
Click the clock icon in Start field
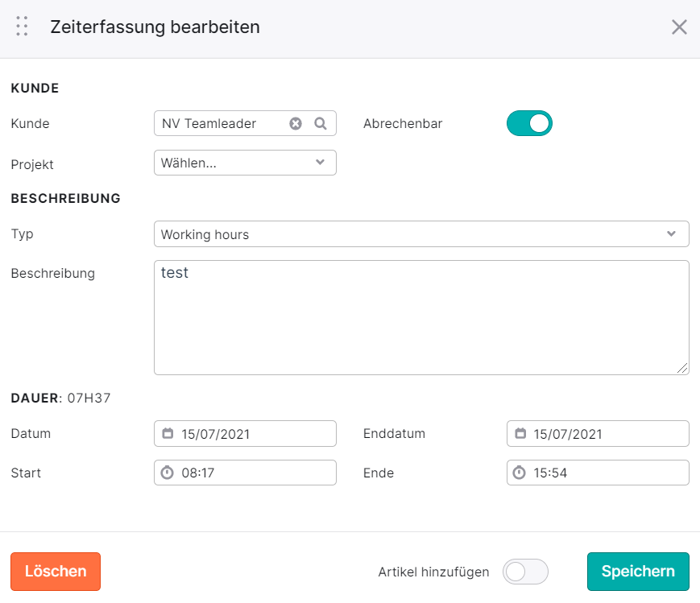point(167,473)
